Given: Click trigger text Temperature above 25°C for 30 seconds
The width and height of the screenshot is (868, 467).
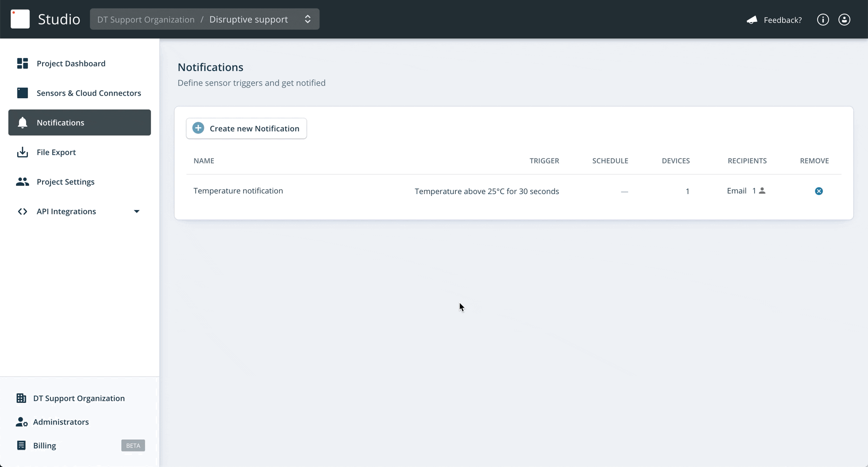Looking at the screenshot, I should point(487,191).
